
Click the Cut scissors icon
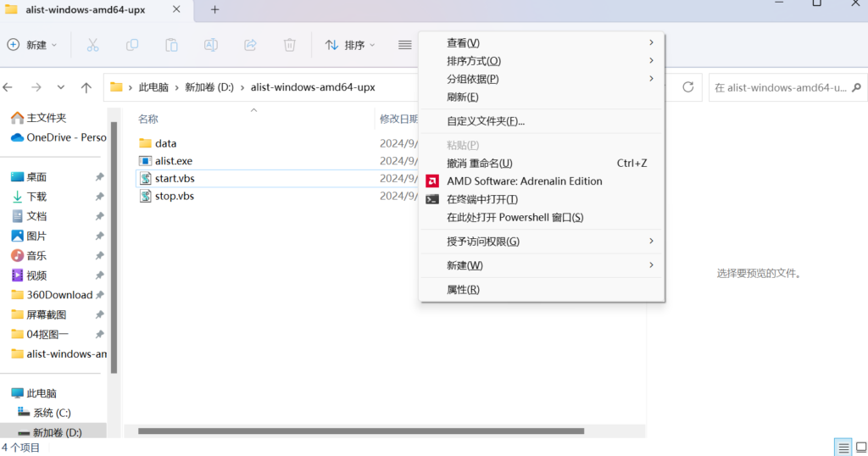pos(92,45)
